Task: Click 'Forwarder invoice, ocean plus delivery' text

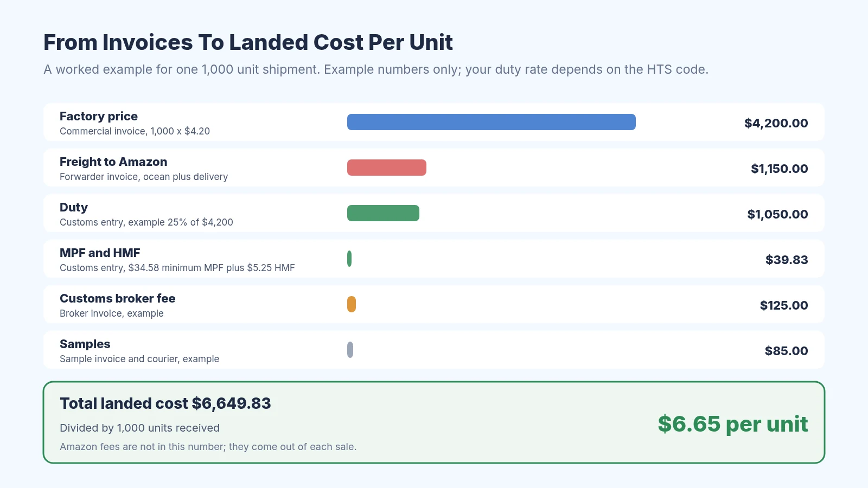Action: [144, 177]
